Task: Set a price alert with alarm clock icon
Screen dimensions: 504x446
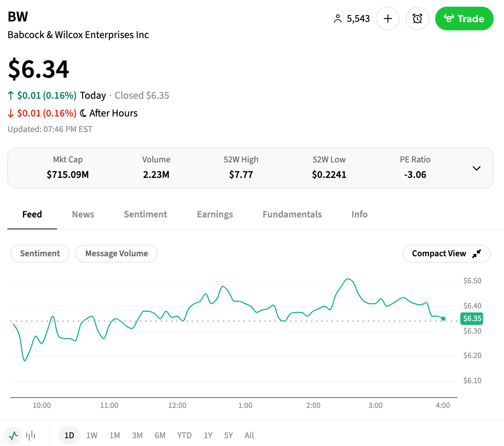Action: click(417, 18)
